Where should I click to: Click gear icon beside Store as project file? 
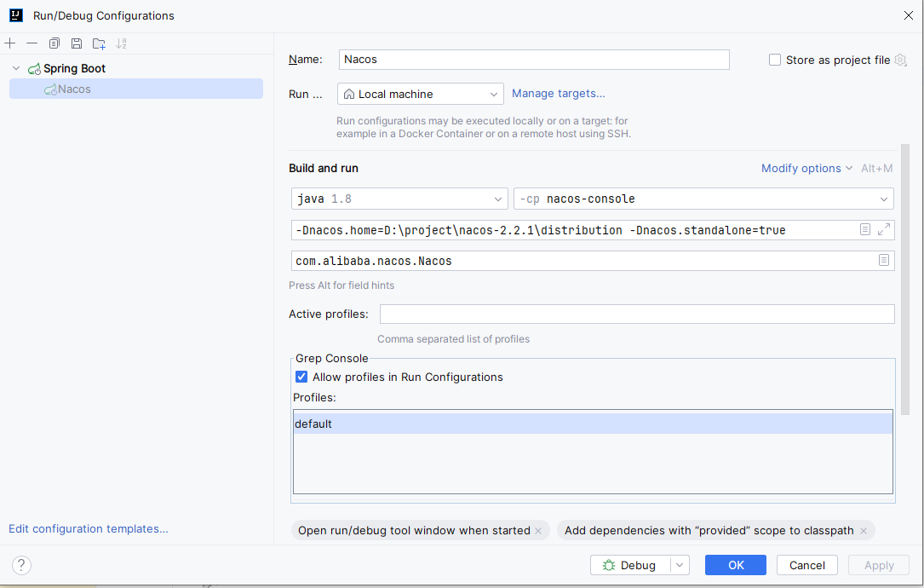click(x=900, y=60)
